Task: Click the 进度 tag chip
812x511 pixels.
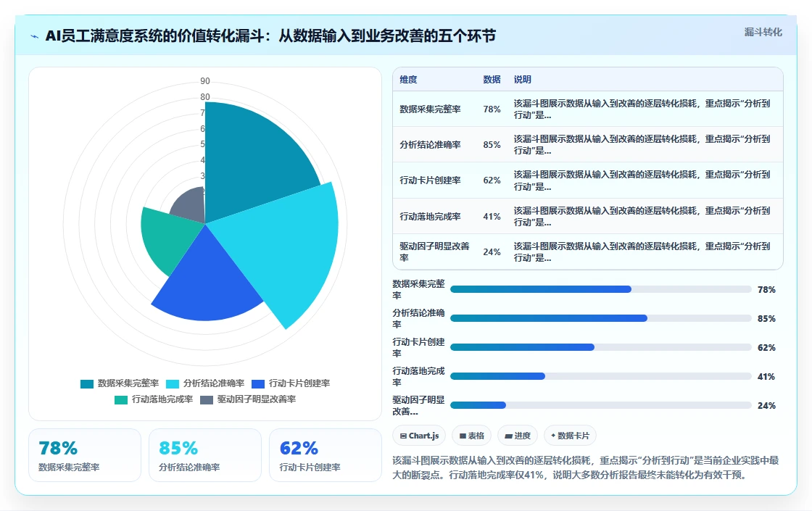Action: point(518,436)
